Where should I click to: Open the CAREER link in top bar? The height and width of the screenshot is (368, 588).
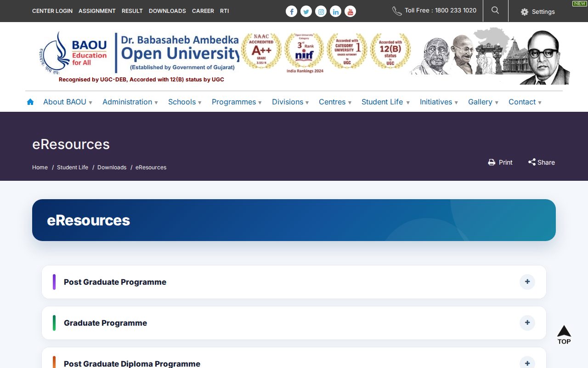pos(203,11)
